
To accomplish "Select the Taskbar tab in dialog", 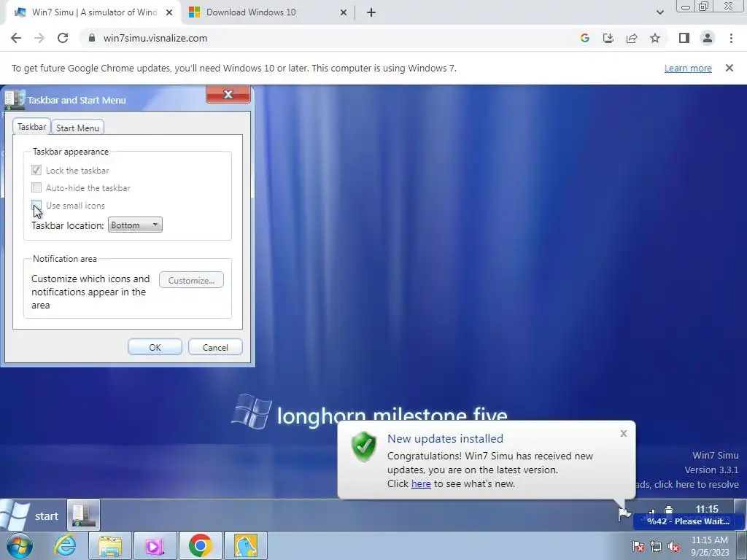I will [x=31, y=127].
